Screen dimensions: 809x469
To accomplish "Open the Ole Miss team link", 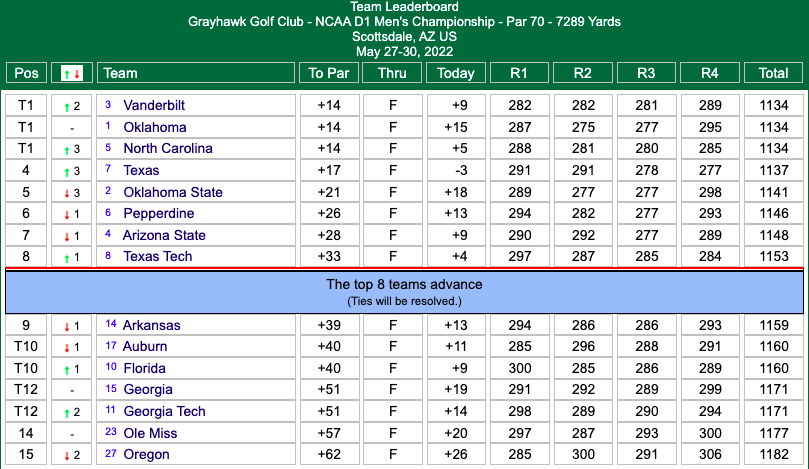I will (x=150, y=433).
